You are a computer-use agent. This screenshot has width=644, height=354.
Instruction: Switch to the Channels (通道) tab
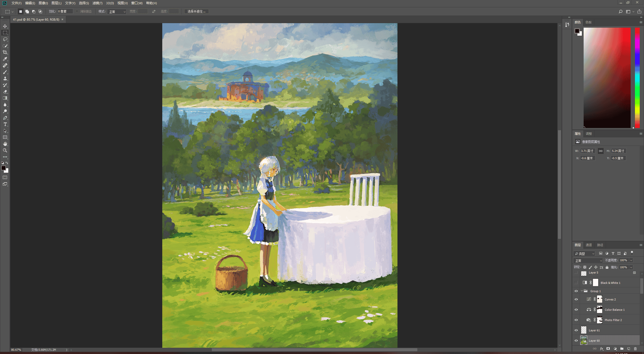pos(589,245)
